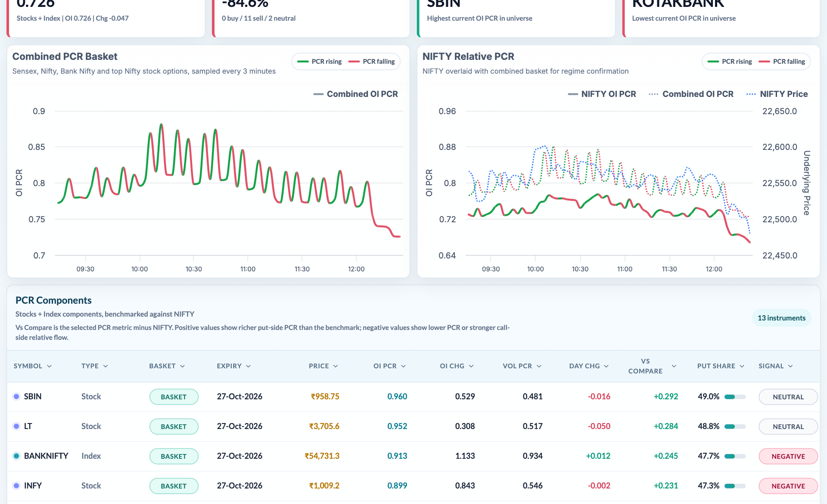The height and width of the screenshot is (504, 827).
Task: Click the NEGATIVE signal pill for INFY
Action: pyautogui.click(x=788, y=486)
